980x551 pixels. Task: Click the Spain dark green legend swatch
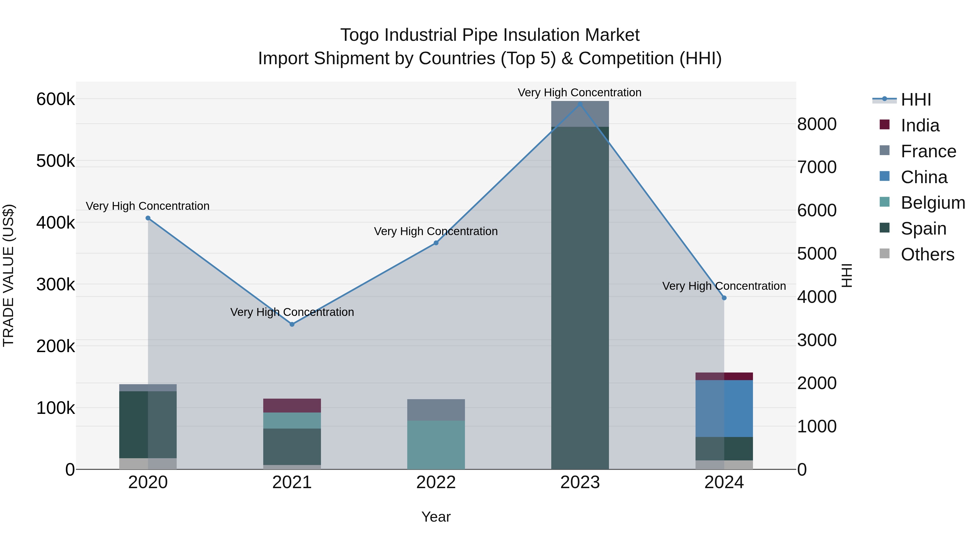click(x=884, y=228)
